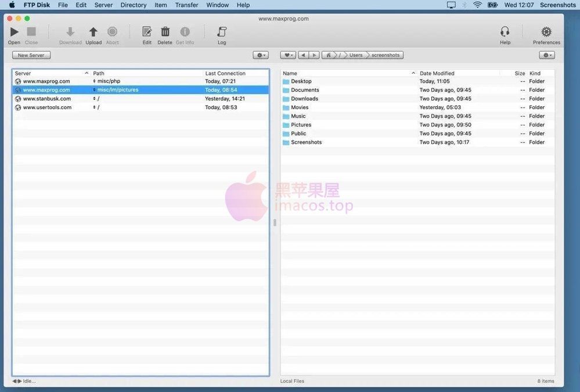
Task: Click the Users path segment
Action: tap(356, 55)
